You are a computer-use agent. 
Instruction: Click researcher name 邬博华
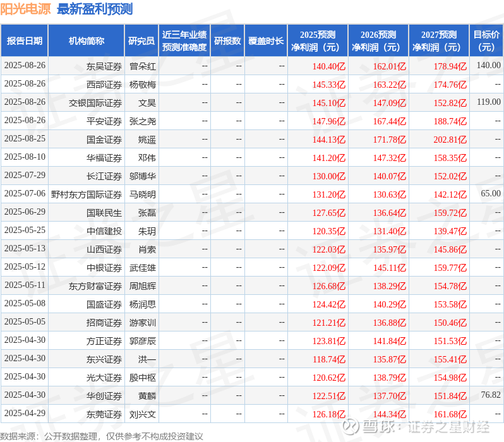pos(143,176)
